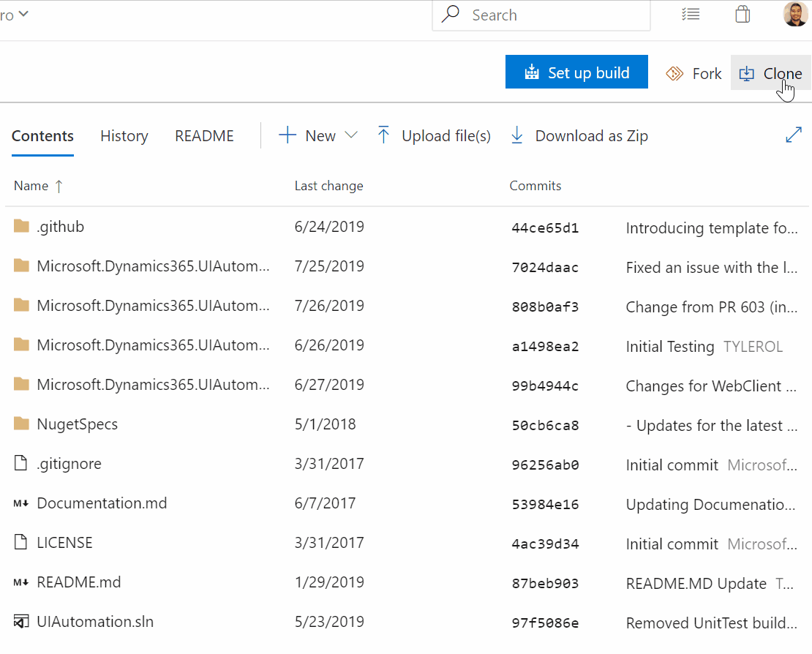Image resolution: width=812 pixels, height=654 pixels.
Task: Expand the project name dropdown chevron
Action: click(23, 14)
